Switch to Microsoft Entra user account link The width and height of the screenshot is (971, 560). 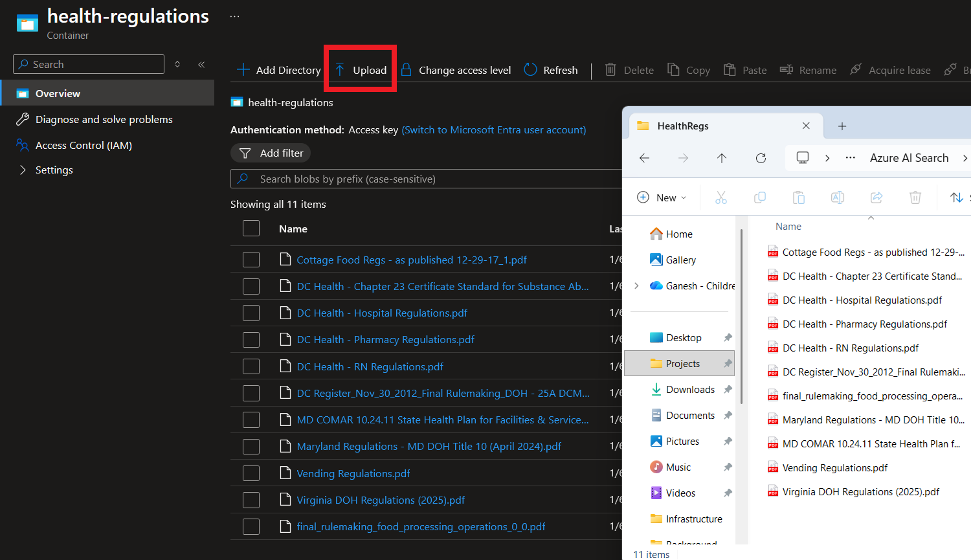tap(494, 129)
